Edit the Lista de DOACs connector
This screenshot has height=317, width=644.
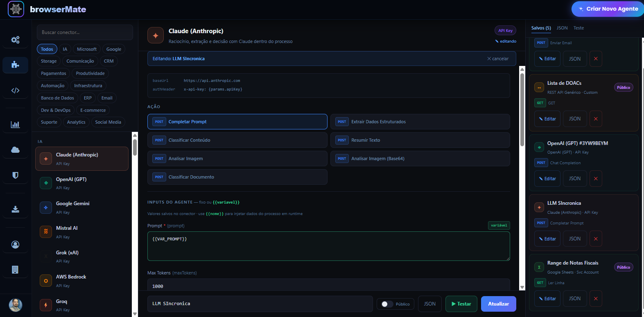547,119
